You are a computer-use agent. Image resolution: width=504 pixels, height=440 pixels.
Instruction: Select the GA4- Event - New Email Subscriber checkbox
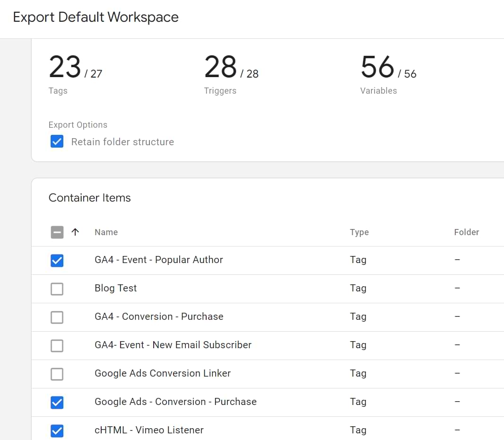(x=57, y=345)
